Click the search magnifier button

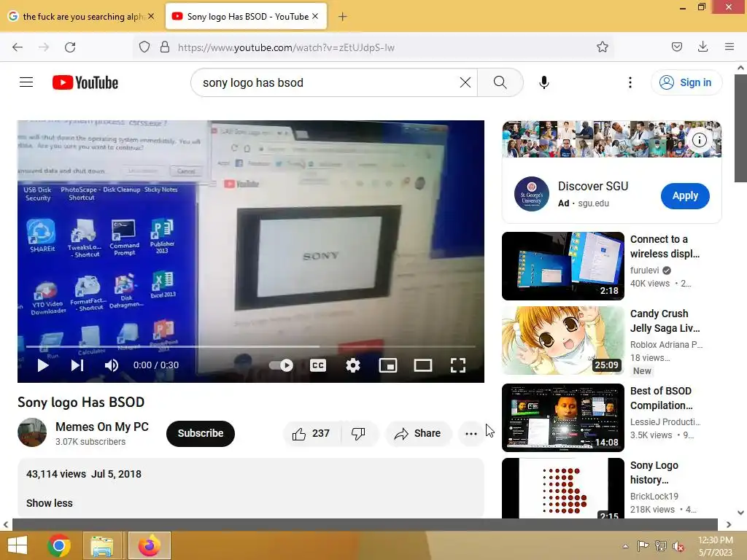[500, 82]
